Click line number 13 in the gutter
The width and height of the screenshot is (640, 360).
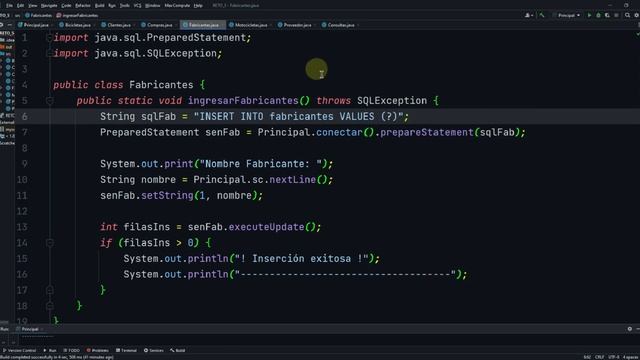[22, 227]
